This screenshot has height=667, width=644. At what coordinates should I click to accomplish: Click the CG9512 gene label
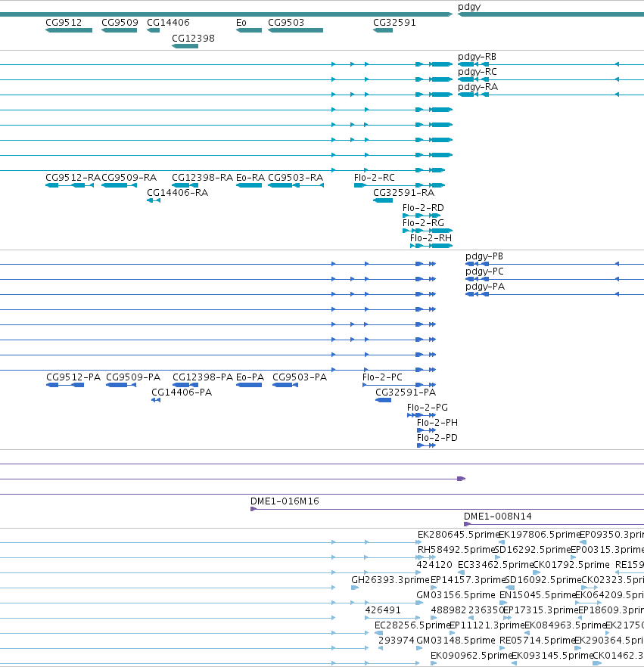(64, 23)
